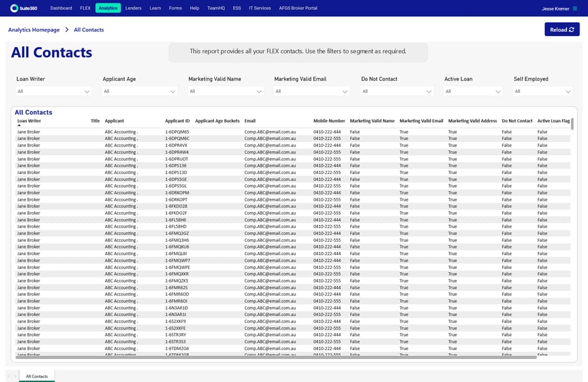
Task: Click Marketing Valid Name value in row 1-6FMQKU6
Action: [x=355, y=247]
